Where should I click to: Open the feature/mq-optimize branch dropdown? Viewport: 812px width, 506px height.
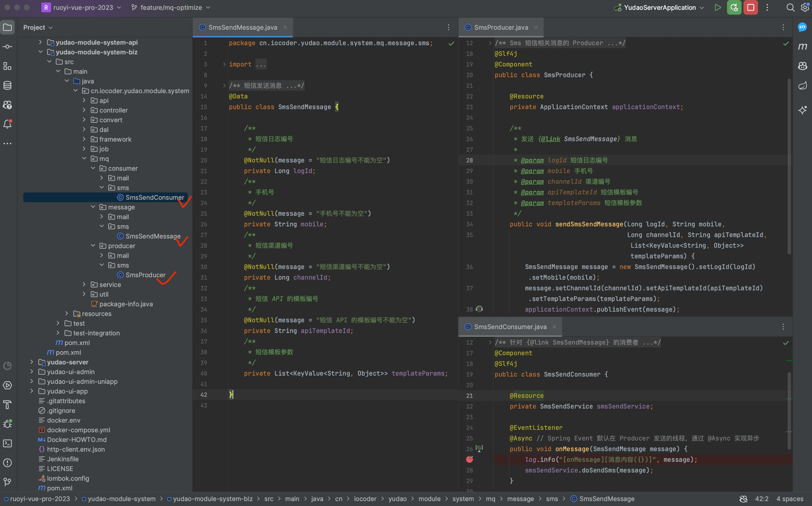coord(171,8)
